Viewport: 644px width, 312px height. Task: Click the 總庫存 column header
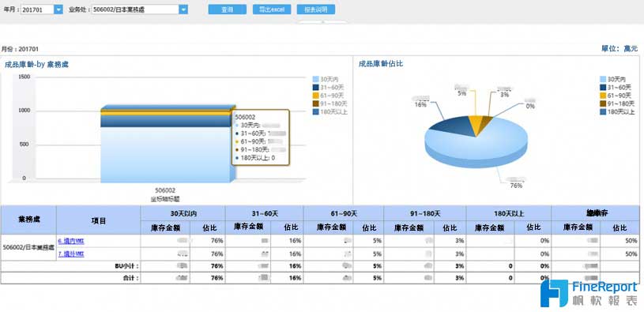point(597,213)
